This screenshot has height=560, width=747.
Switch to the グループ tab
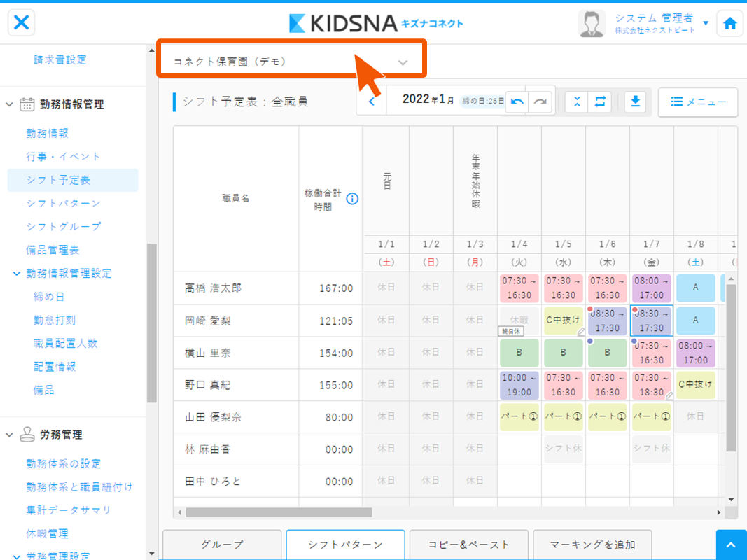click(222, 545)
